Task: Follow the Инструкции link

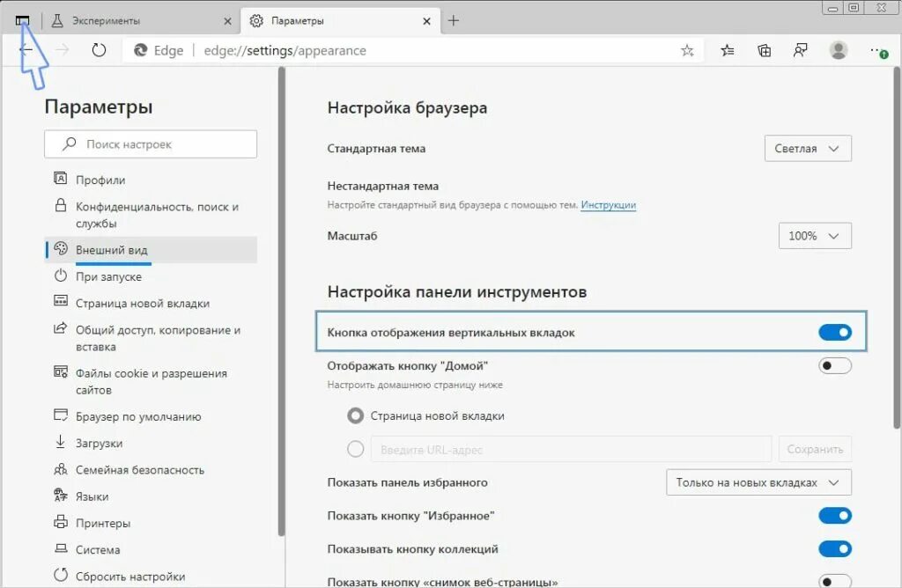Action: click(608, 204)
